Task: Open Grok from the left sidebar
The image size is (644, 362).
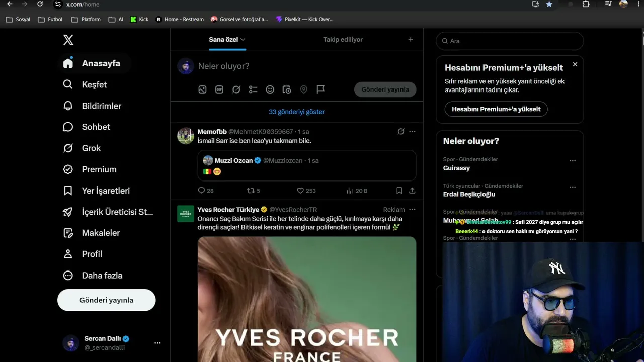Action: tap(82, 148)
